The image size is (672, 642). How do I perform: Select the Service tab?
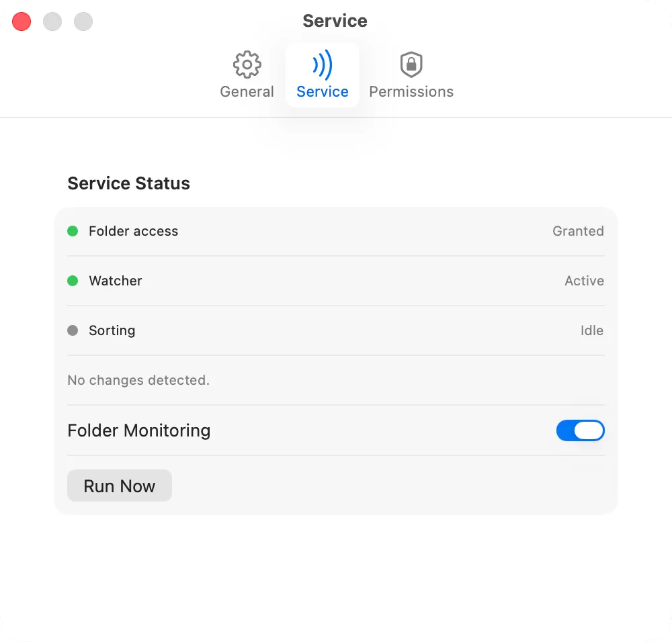[322, 75]
